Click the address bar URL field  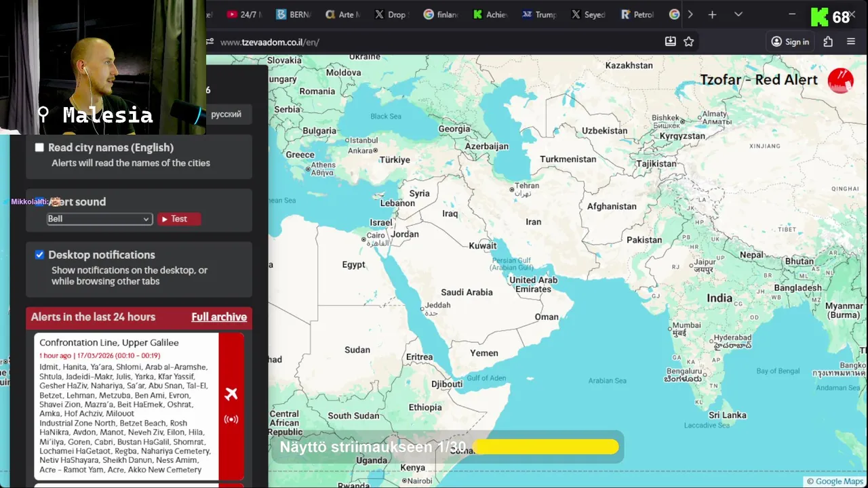[x=434, y=41]
